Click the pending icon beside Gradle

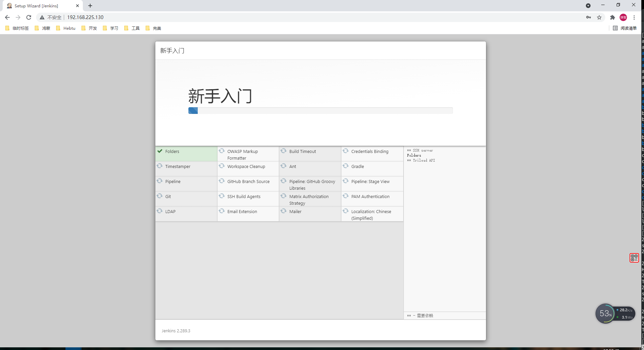point(346,166)
